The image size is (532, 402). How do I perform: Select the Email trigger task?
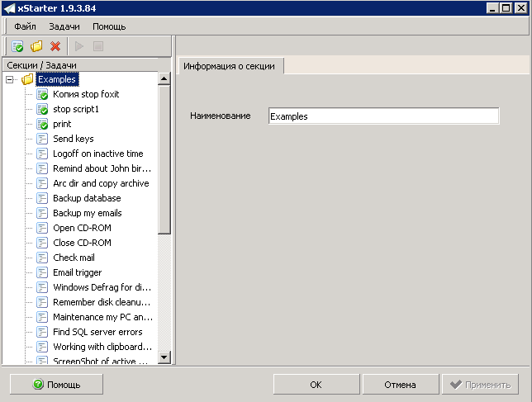pos(78,272)
